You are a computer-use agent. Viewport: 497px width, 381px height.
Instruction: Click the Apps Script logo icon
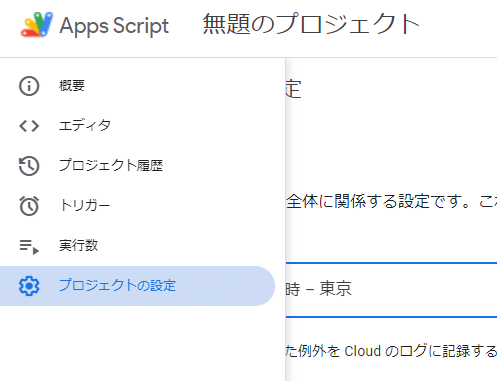pyautogui.click(x=37, y=25)
